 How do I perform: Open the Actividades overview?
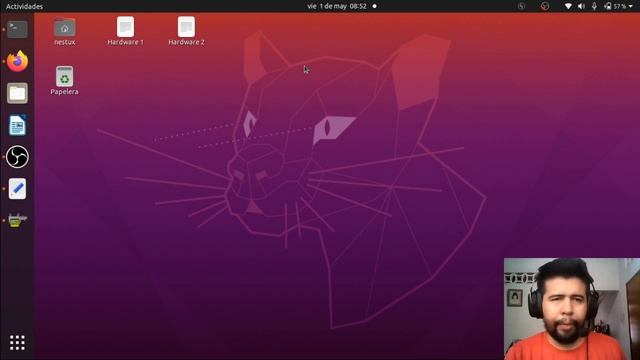coord(24,6)
